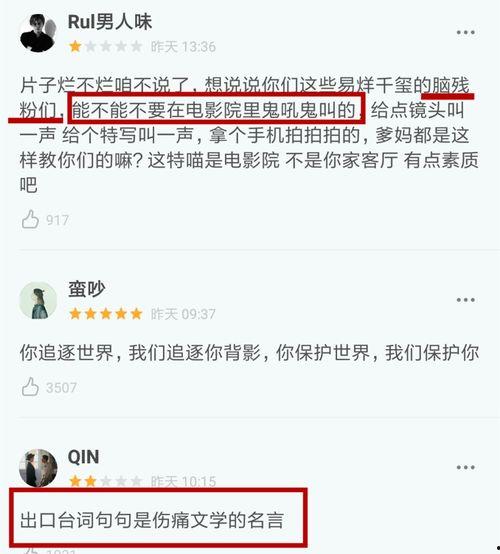Open review text starting with 片子烂不烂
500x554 pixels.
click(249, 135)
